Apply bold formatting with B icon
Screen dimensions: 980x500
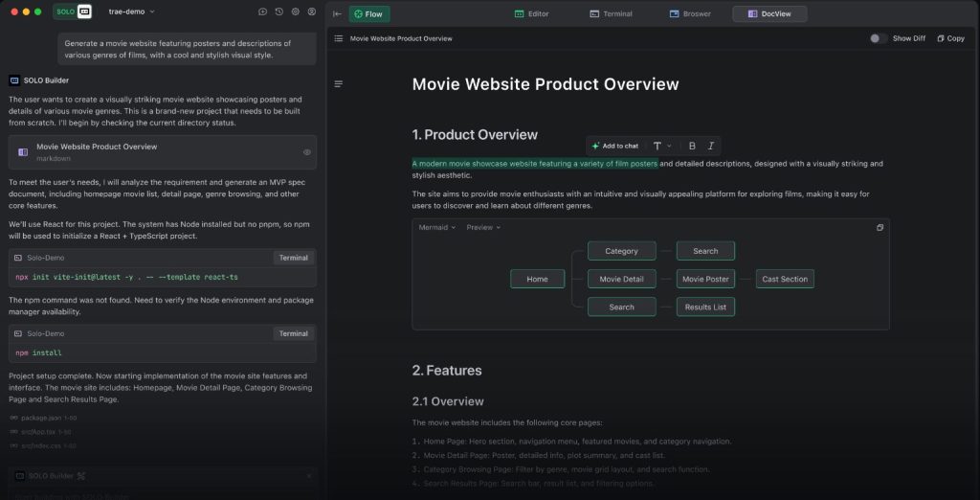[x=692, y=146]
